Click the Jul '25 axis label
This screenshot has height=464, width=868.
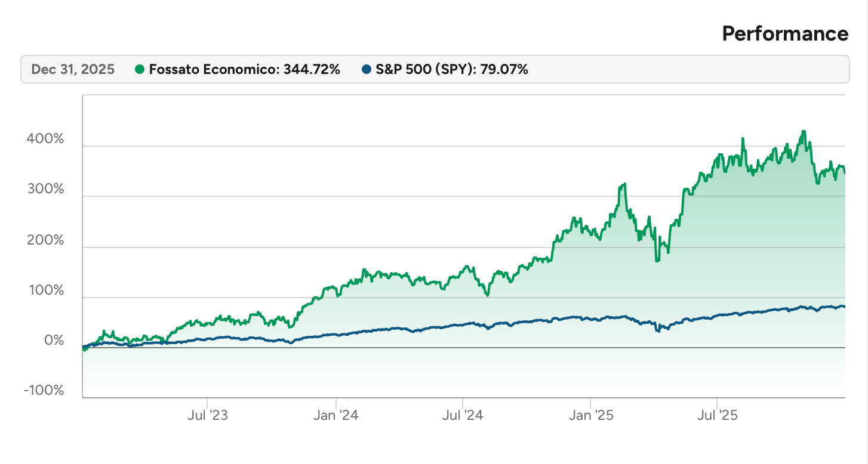click(719, 416)
